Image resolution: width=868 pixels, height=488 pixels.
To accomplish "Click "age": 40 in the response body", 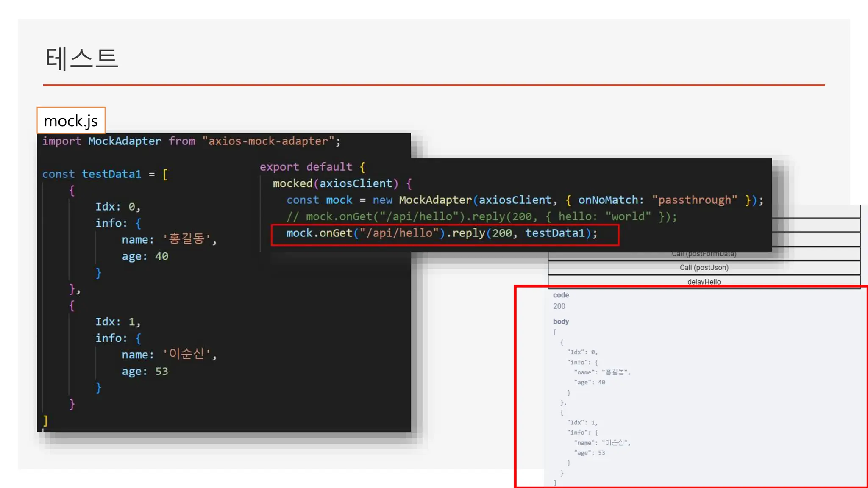I will 590,382.
